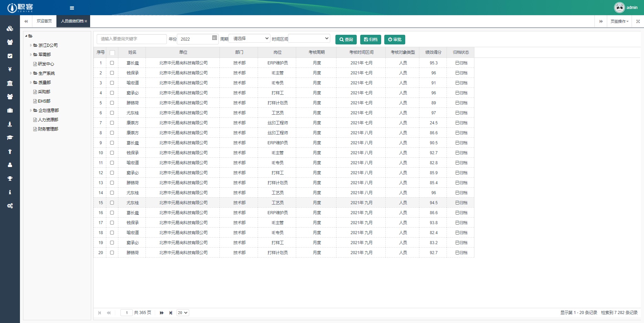Viewport: 644px width, 323px height.
Task: Switch to the 欢迎首页 tab
Action: [44, 21]
